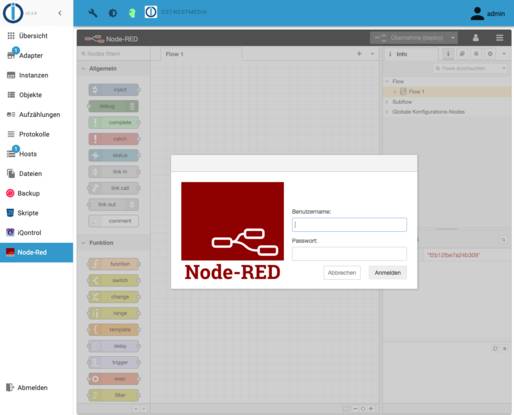
Task: Click the green expert mode head icon
Action: [x=132, y=13]
